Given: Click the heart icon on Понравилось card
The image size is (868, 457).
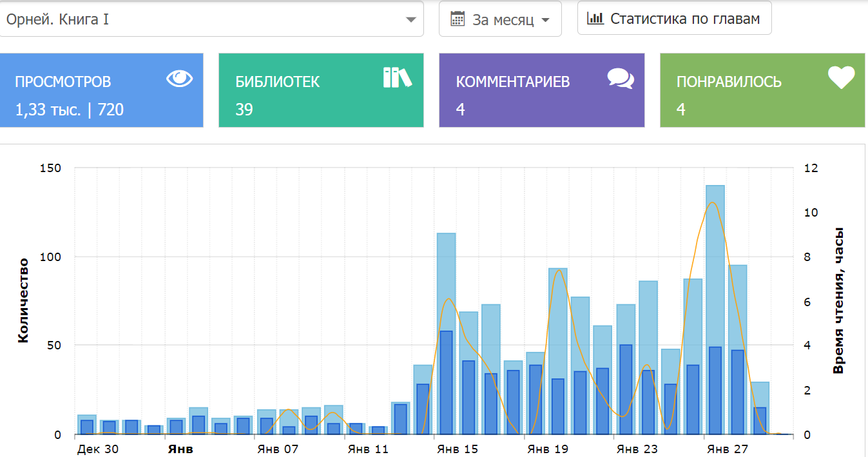Looking at the screenshot, I should tap(841, 78).
